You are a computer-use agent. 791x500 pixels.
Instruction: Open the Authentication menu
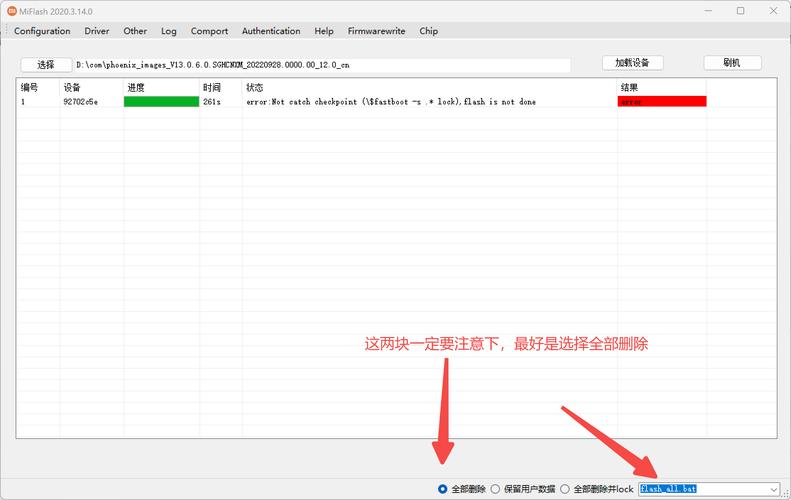click(x=271, y=31)
